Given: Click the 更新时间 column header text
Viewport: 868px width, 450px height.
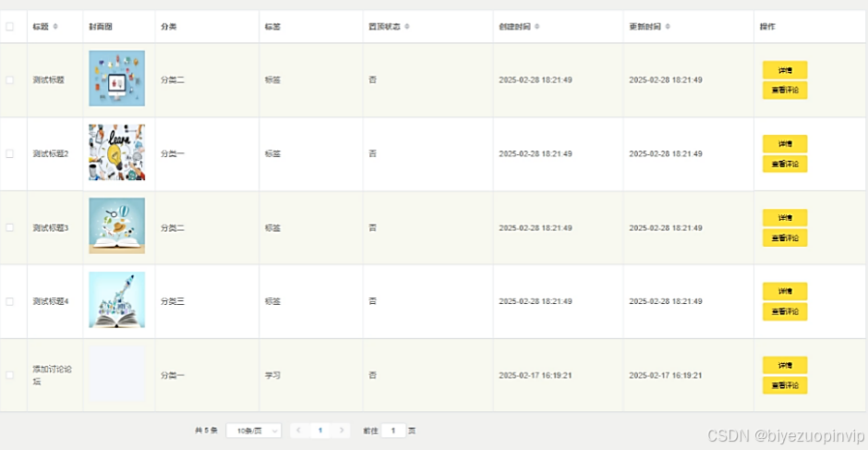Looking at the screenshot, I should point(645,27).
